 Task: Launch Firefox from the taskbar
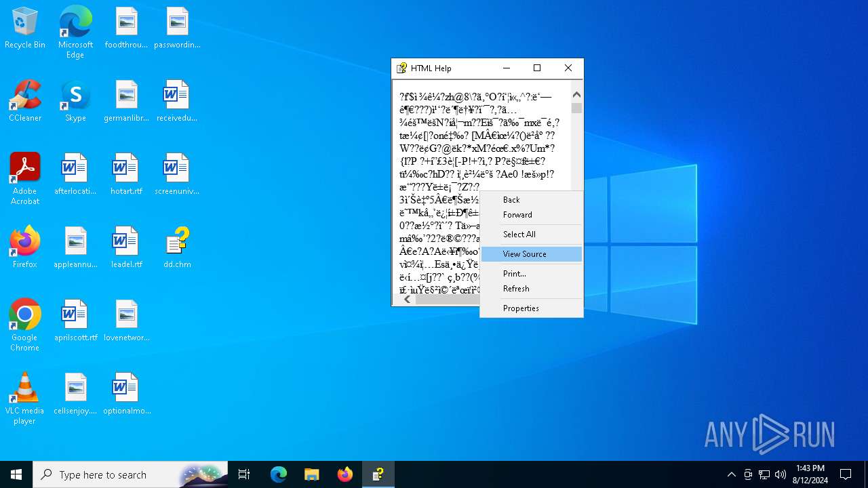coord(345,474)
